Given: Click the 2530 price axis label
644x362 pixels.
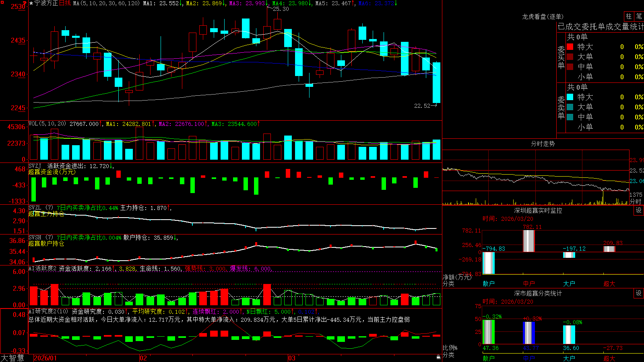Looking at the screenshot, I should [18, 6].
